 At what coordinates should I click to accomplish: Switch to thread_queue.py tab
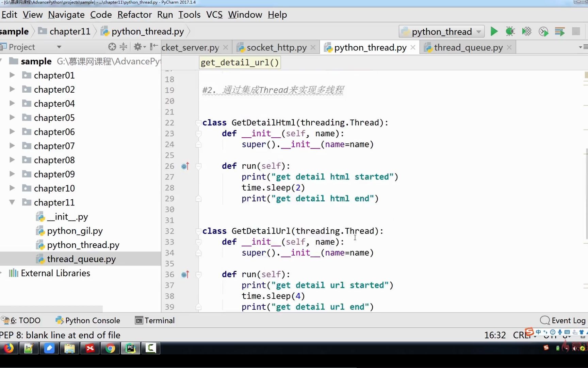468,48
